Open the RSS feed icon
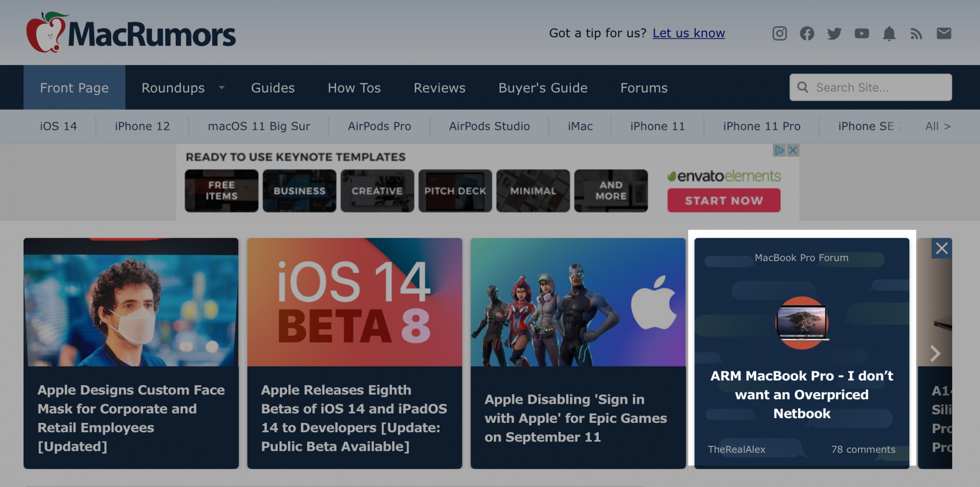 [916, 33]
